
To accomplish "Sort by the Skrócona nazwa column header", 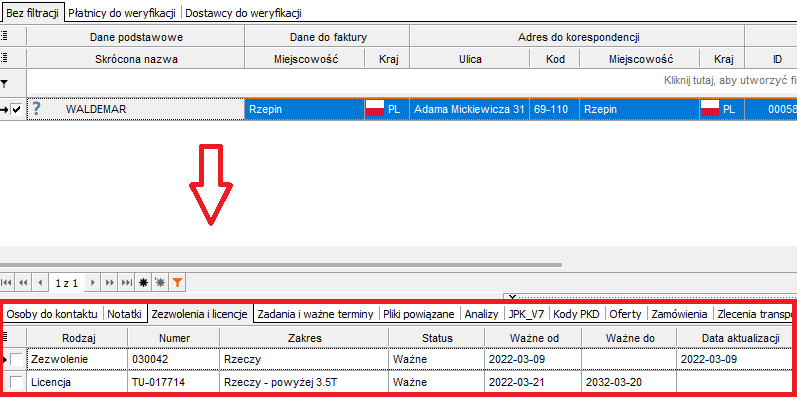I will (135, 59).
